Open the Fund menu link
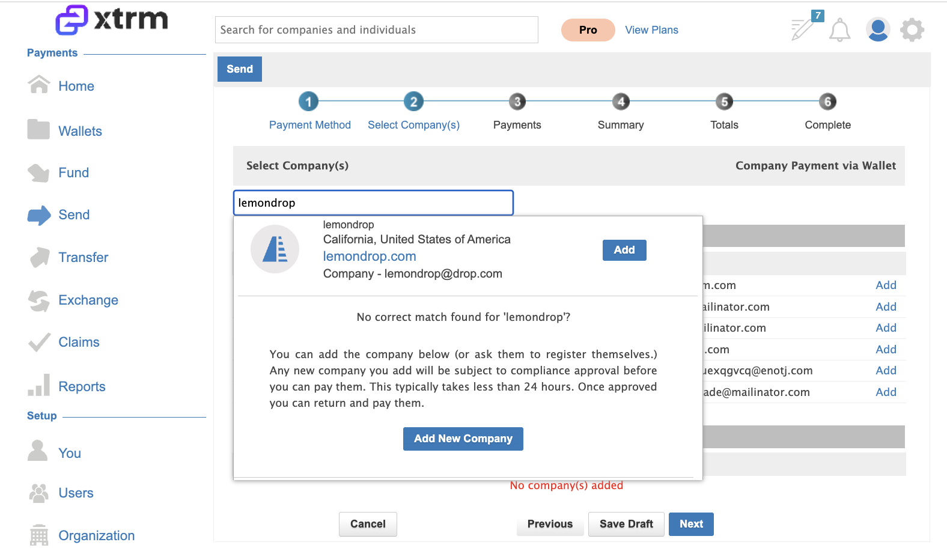The image size is (947, 560). click(x=73, y=172)
